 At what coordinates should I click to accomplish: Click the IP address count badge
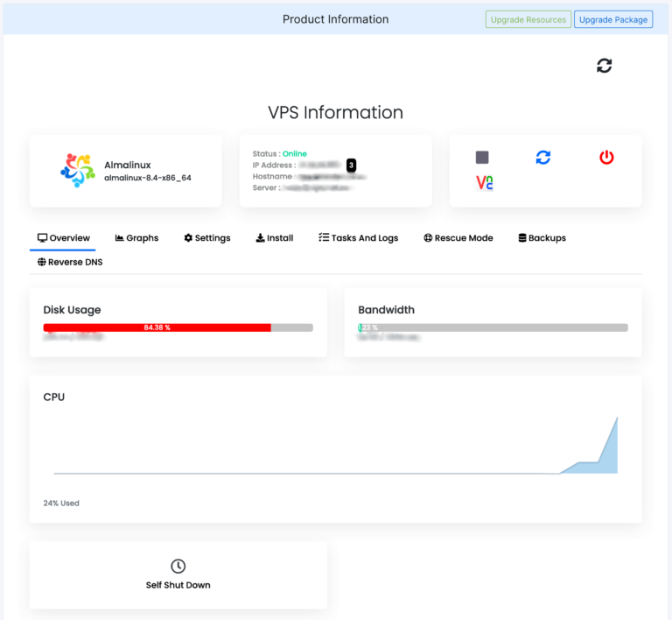(x=351, y=165)
